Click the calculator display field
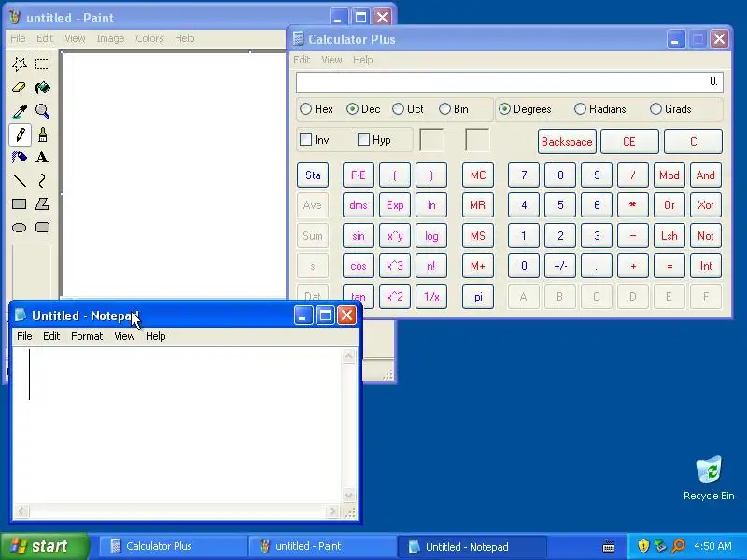The width and height of the screenshot is (747, 560). [509, 82]
